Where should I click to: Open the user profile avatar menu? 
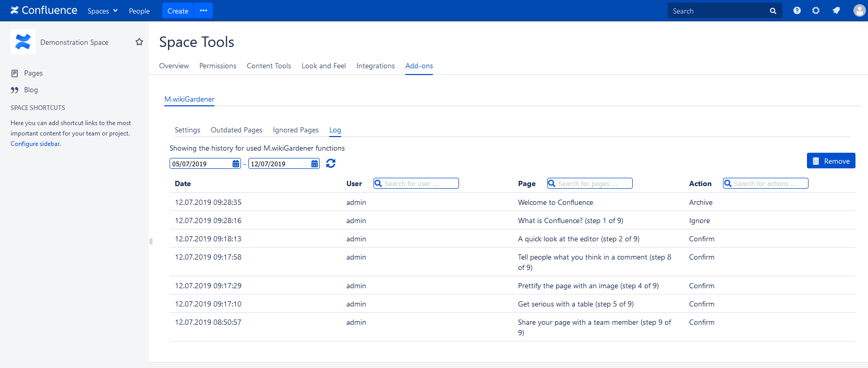pyautogui.click(x=859, y=10)
